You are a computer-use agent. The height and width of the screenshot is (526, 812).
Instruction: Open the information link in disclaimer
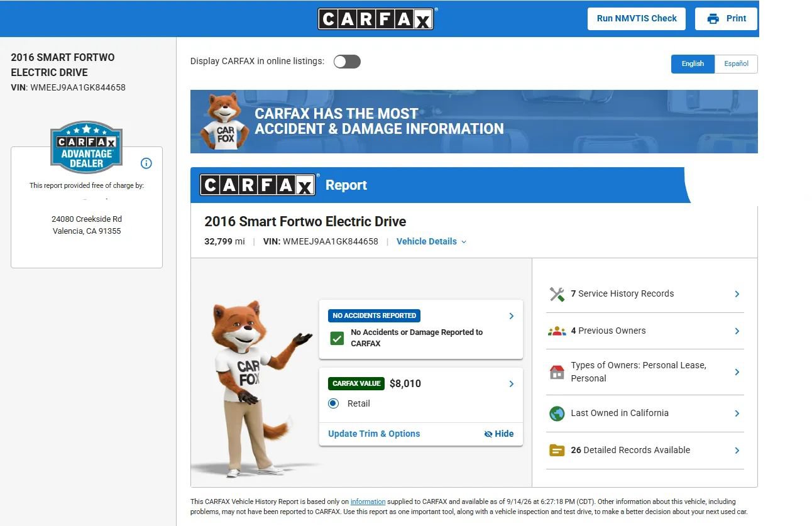point(368,501)
